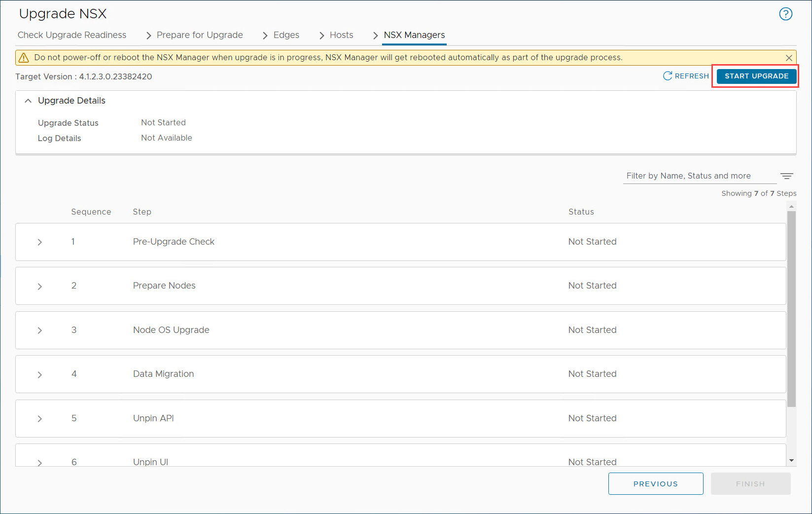Open the help question mark icon

(785, 14)
